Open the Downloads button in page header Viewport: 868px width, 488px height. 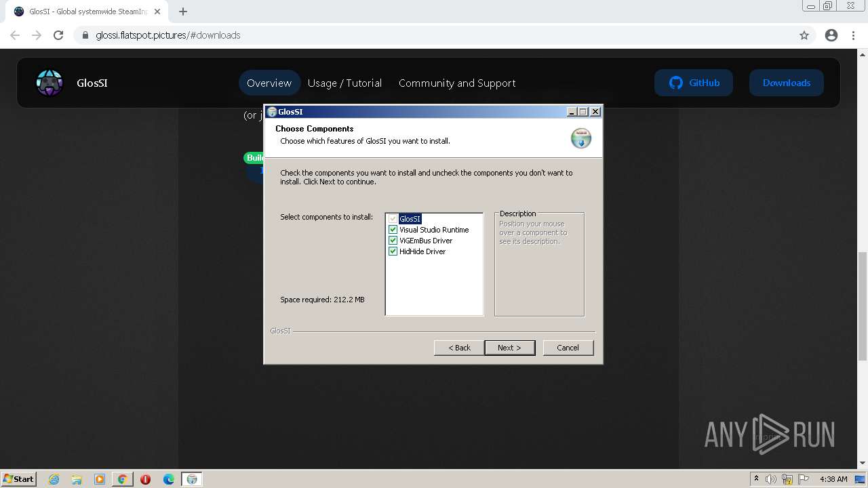pyautogui.click(x=787, y=83)
